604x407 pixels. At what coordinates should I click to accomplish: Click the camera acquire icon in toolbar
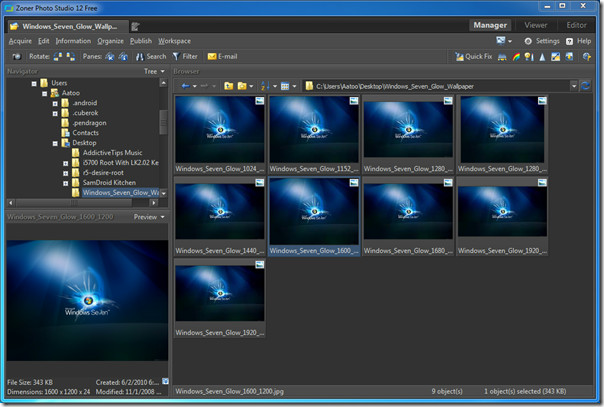point(16,57)
